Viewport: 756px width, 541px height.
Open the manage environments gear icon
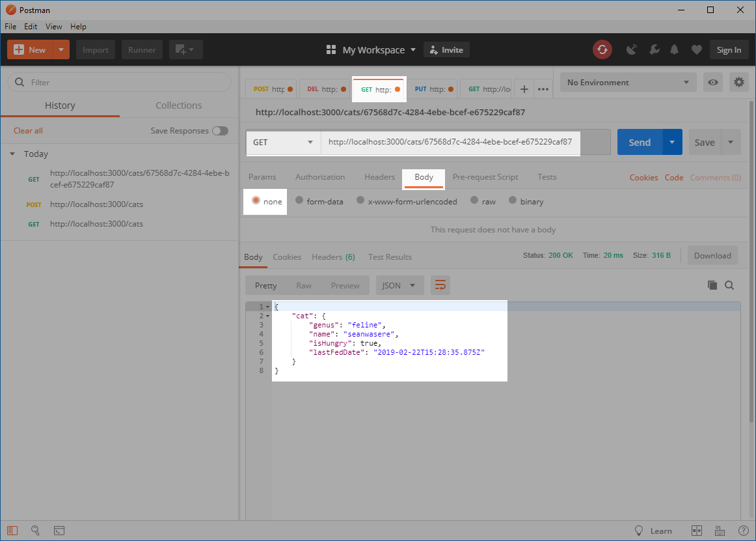click(738, 83)
